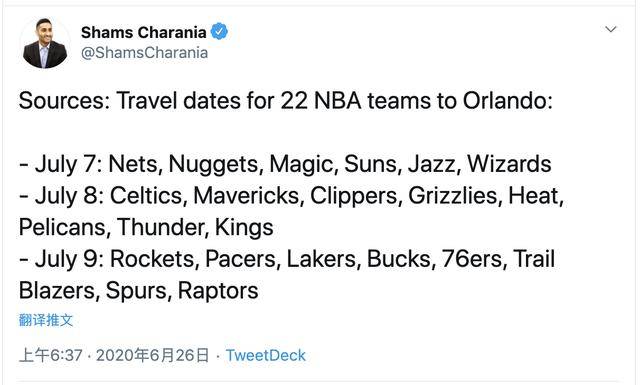Click the word 'Wizards' in the tweet

509,164
